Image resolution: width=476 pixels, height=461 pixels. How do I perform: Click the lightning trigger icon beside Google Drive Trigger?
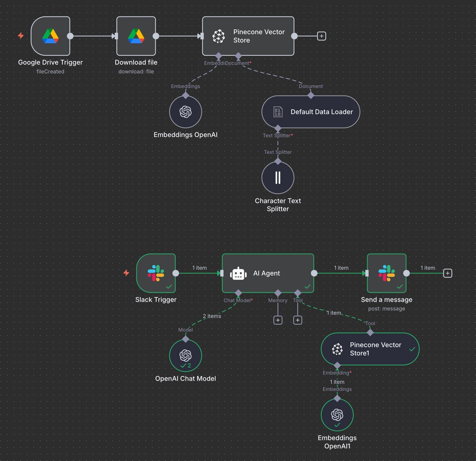(x=21, y=36)
